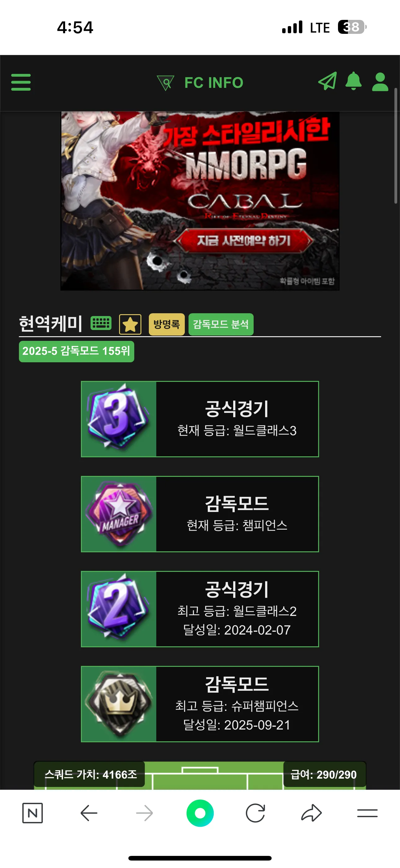This screenshot has width=400, height=868.
Task: Open the green hamburger menu
Action: [21, 82]
